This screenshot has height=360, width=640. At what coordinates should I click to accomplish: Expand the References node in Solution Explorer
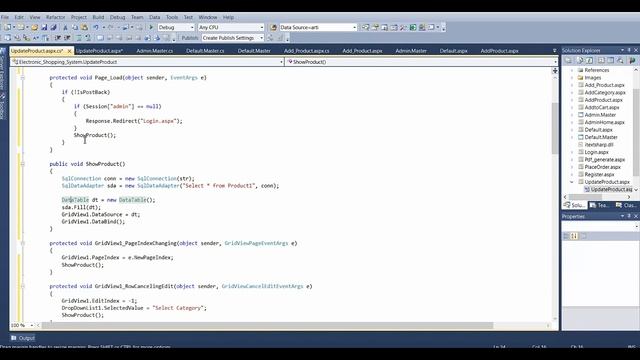(x=572, y=70)
